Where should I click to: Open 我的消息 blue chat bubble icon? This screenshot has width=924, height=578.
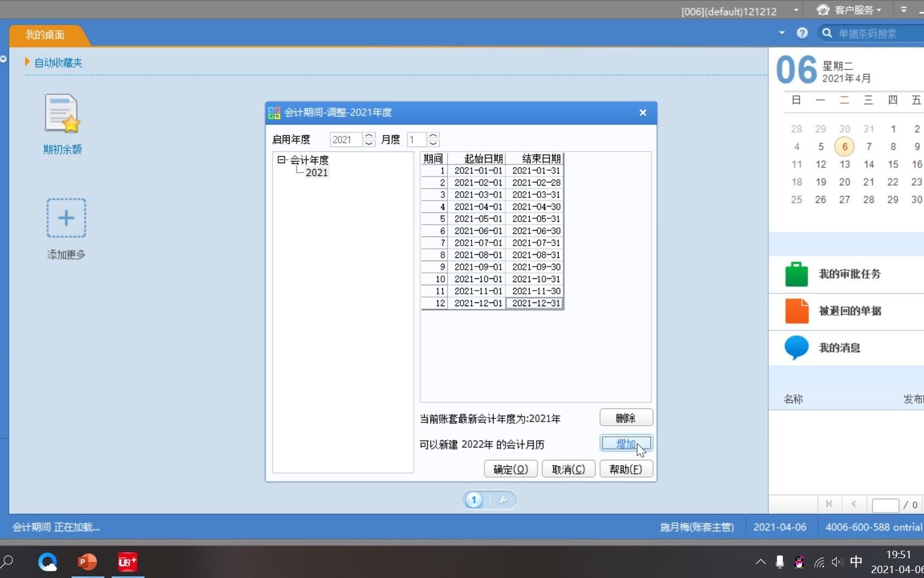pyautogui.click(x=796, y=347)
